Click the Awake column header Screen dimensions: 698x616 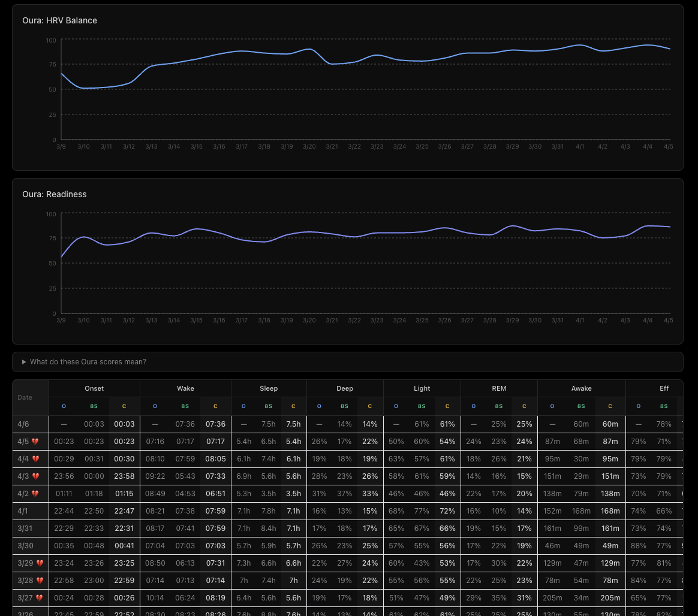(x=581, y=388)
